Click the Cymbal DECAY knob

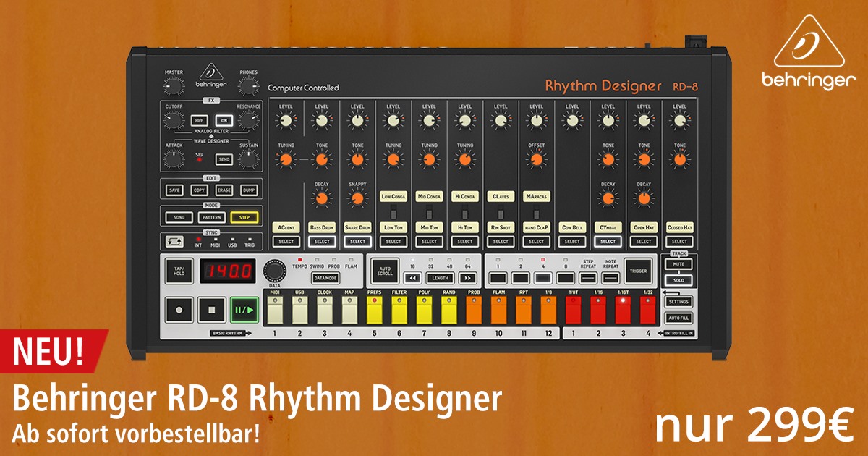point(608,198)
